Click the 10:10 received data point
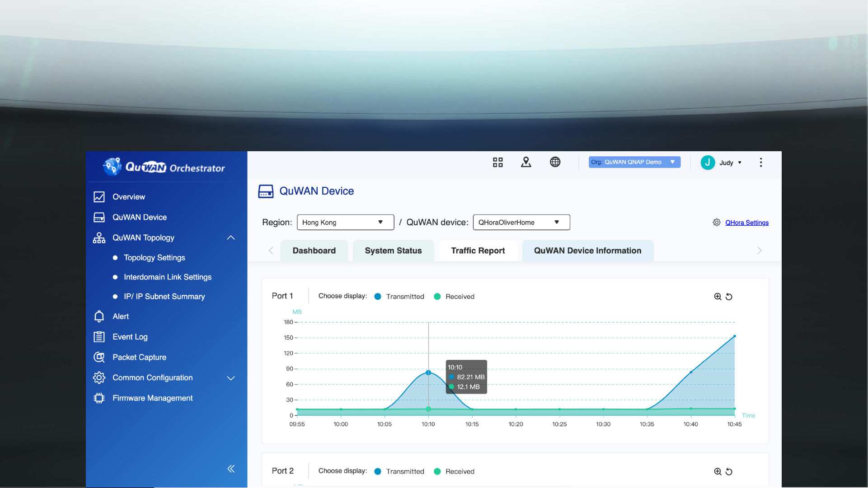The image size is (868, 488). [x=428, y=409]
